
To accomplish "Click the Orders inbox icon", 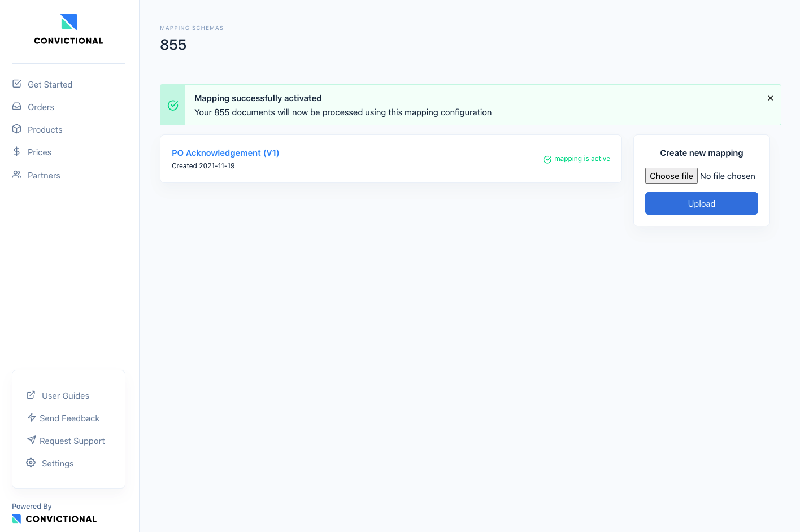I will tap(17, 106).
